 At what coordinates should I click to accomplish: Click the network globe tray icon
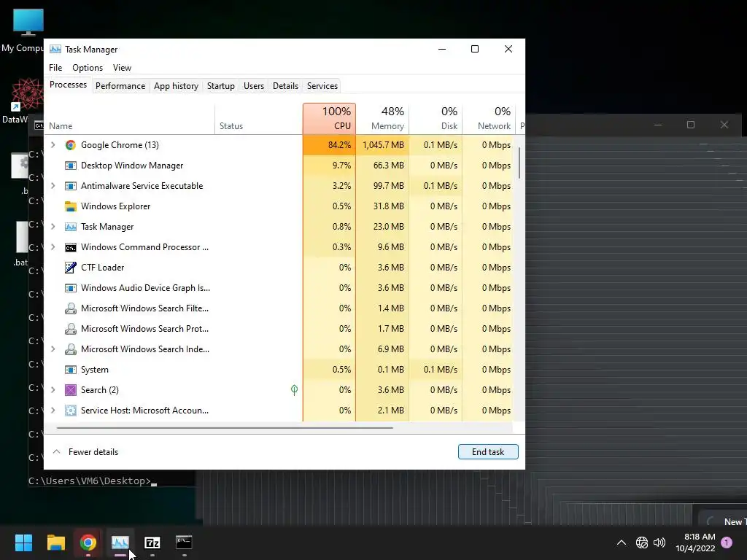pos(642,542)
